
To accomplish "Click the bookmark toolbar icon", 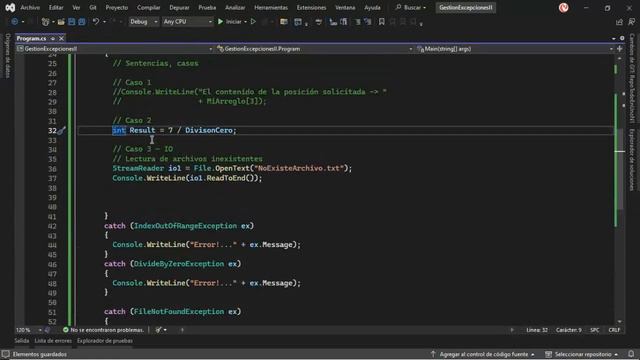I will pyautogui.click(x=382, y=22).
